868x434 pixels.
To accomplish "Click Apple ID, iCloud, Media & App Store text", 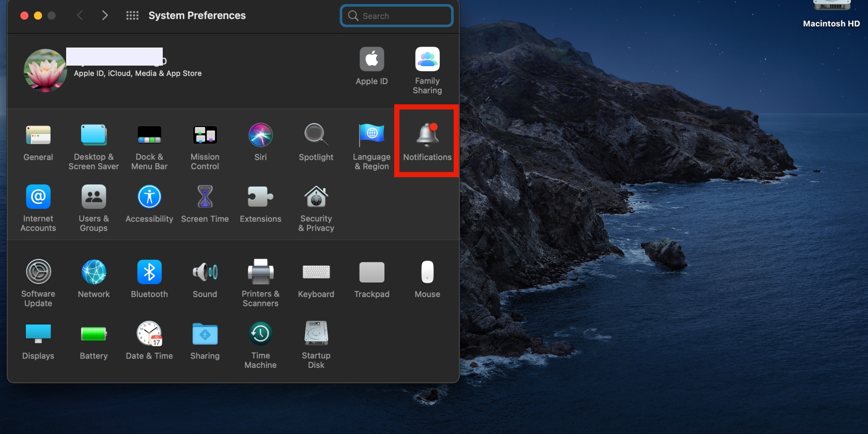I will click(137, 73).
